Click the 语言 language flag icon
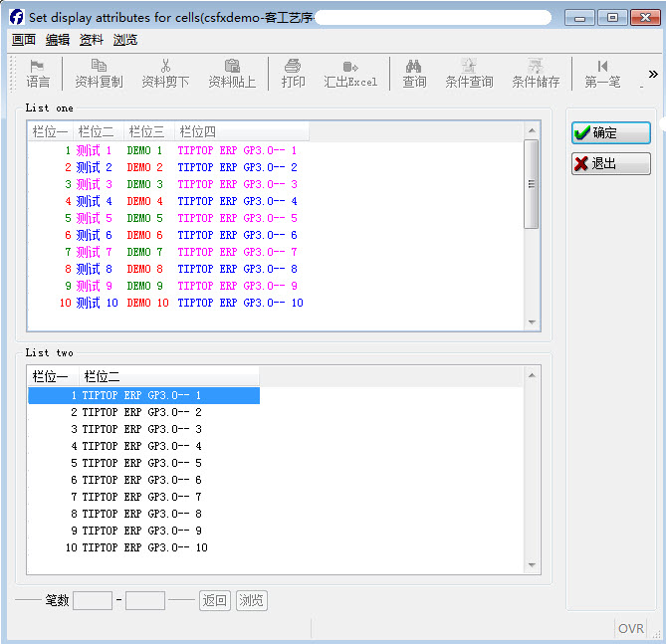This screenshot has height=644, width=666. (x=38, y=66)
